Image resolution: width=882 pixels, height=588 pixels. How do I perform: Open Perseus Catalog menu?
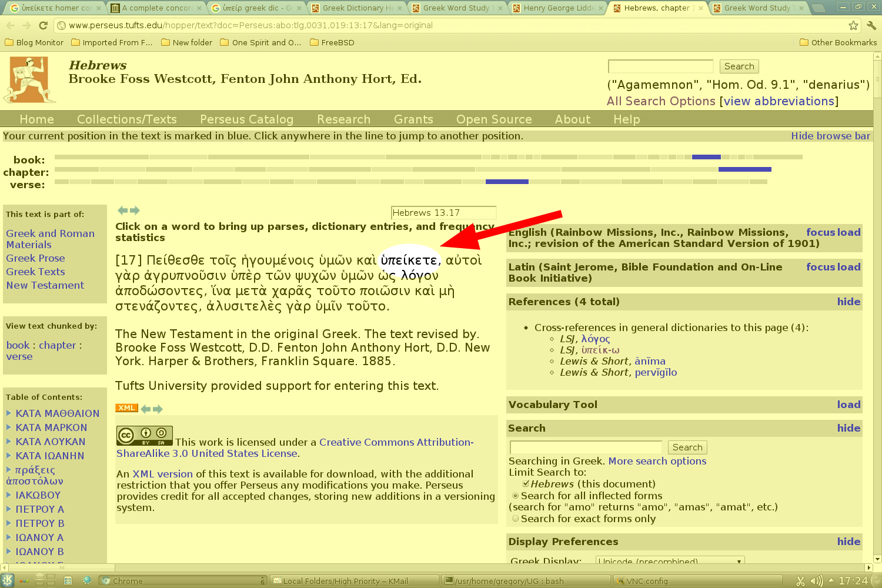click(x=246, y=119)
